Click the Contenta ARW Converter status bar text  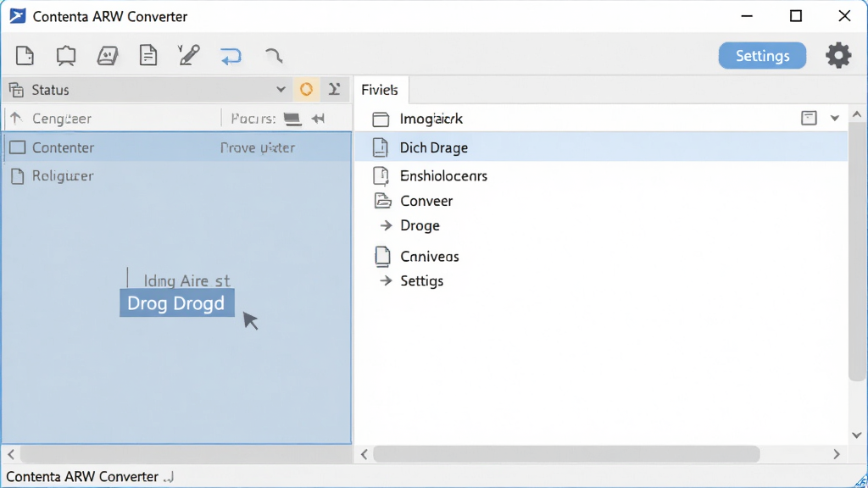(x=82, y=476)
